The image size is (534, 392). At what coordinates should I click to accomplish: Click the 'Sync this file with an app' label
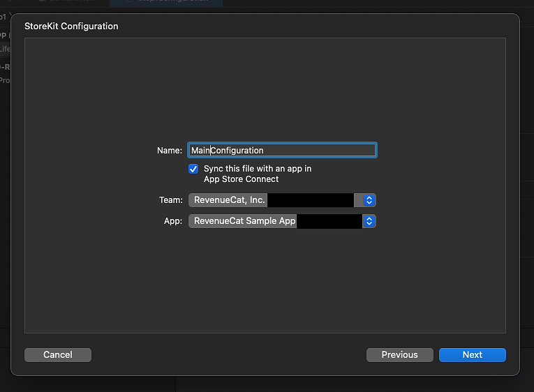click(x=258, y=174)
